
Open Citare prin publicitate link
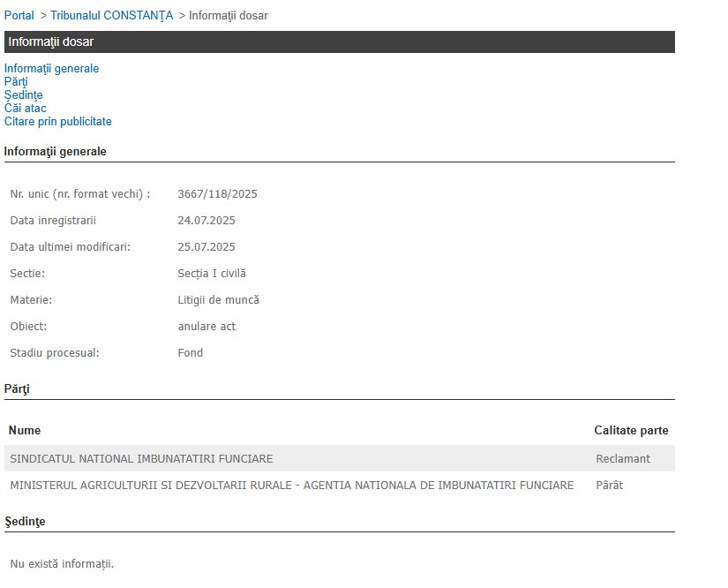click(58, 121)
